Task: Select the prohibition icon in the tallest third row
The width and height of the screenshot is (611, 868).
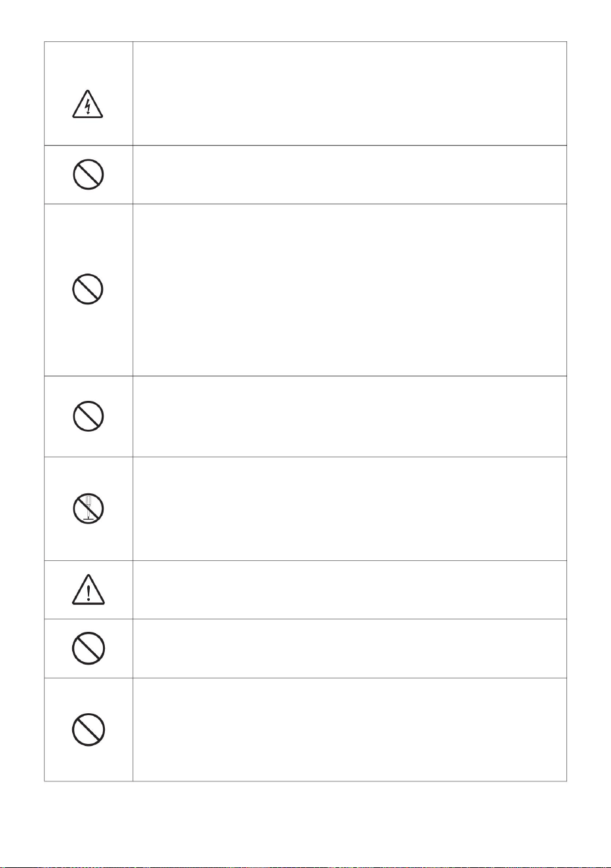Action: (88, 289)
